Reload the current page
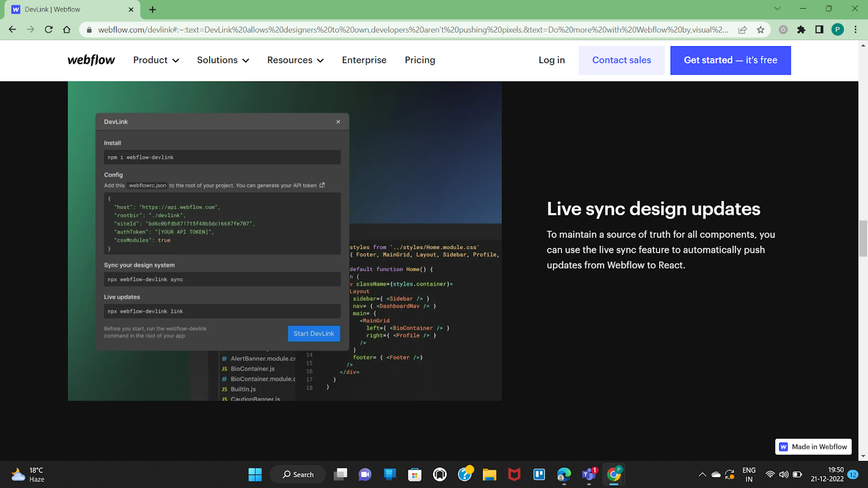The image size is (868, 488). click(x=49, y=30)
